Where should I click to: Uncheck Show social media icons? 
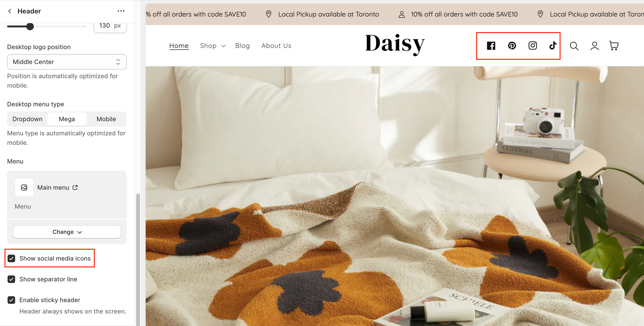point(11,258)
